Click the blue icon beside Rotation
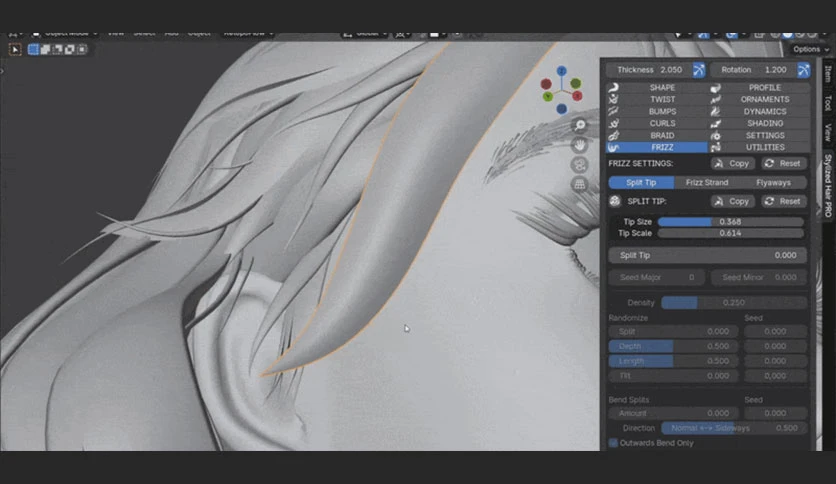The height and width of the screenshot is (484, 836). pos(803,70)
